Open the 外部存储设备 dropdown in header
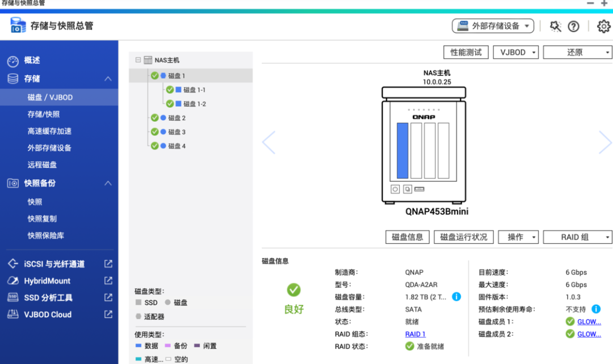Image resolution: width=613 pixels, height=364 pixels. point(493,26)
